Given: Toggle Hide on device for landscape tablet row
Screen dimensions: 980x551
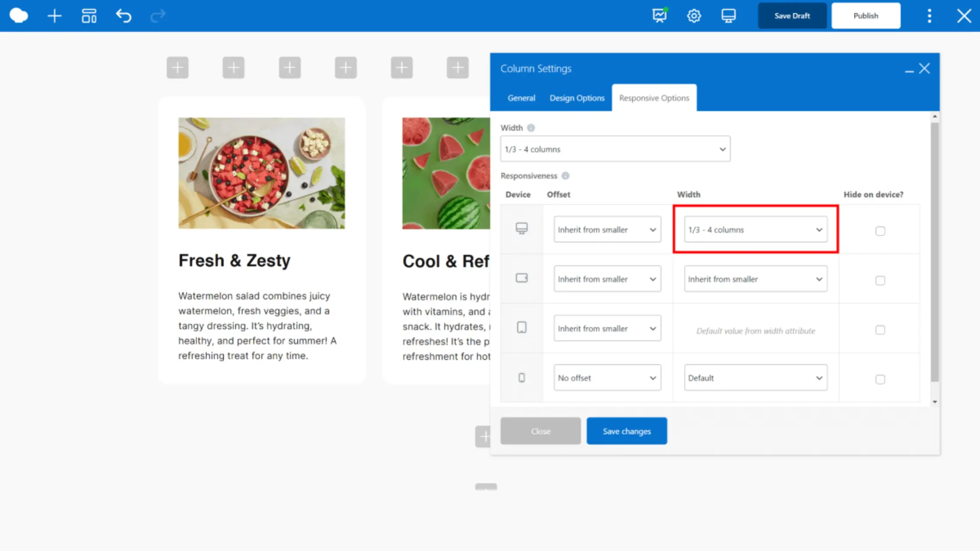Looking at the screenshot, I should 880,280.
